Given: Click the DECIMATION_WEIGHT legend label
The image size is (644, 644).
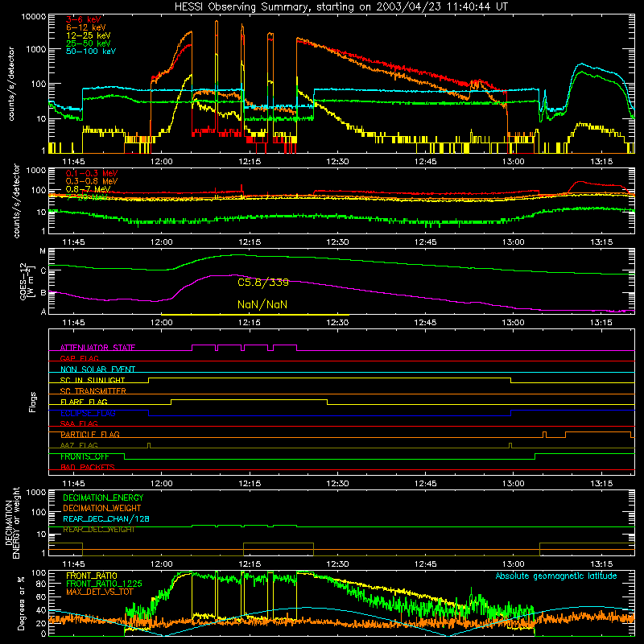Looking at the screenshot, I should point(102,508).
